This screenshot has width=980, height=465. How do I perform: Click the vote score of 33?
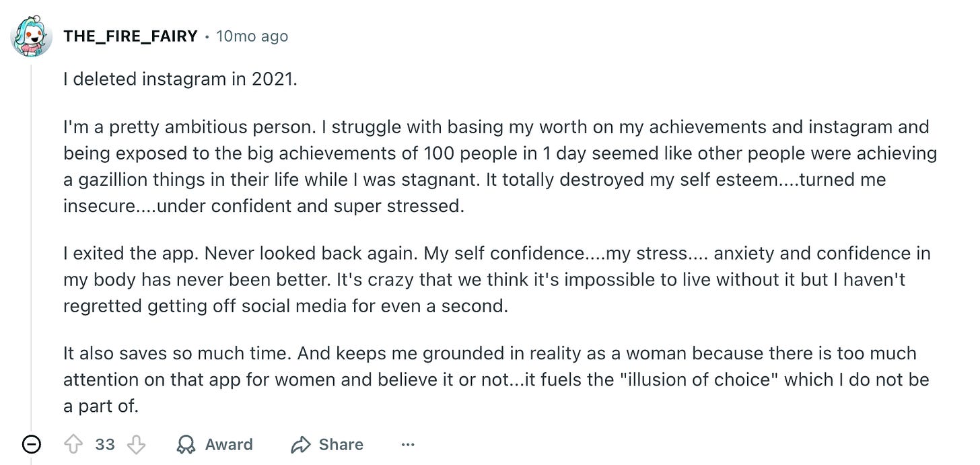(105, 444)
